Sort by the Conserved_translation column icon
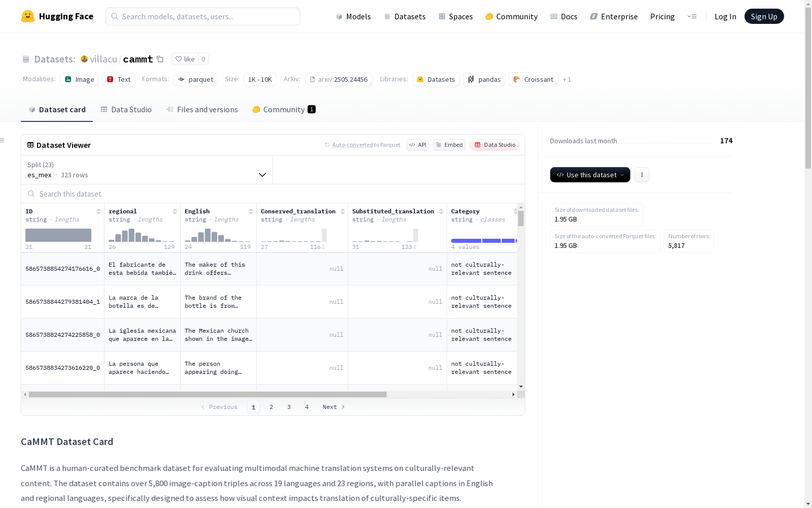Viewport: 812px width, 508px height. point(343,211)
